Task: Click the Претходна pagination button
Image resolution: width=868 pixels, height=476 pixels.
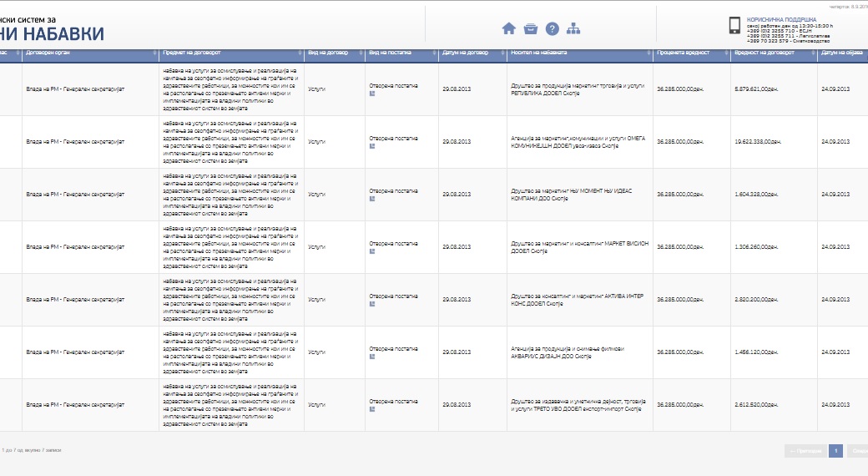Action: pyautogui.click(x=805, y=451)
